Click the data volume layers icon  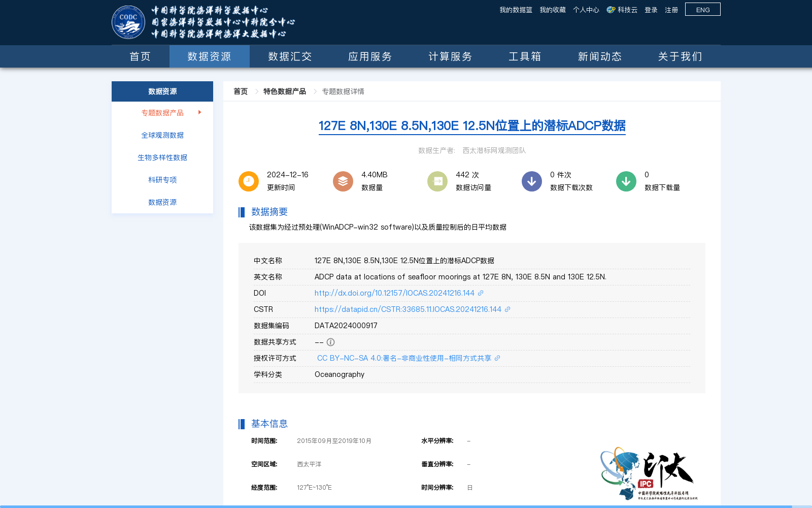[343, 181]
